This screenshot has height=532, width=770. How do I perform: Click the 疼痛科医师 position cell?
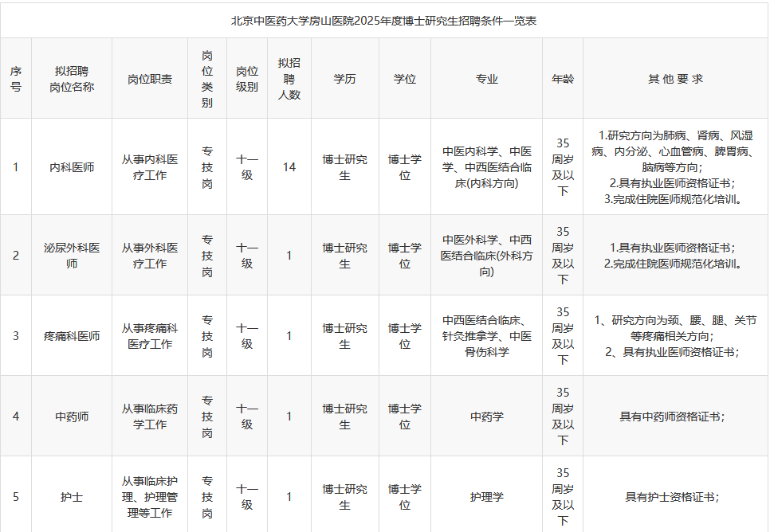coord(72,336)
